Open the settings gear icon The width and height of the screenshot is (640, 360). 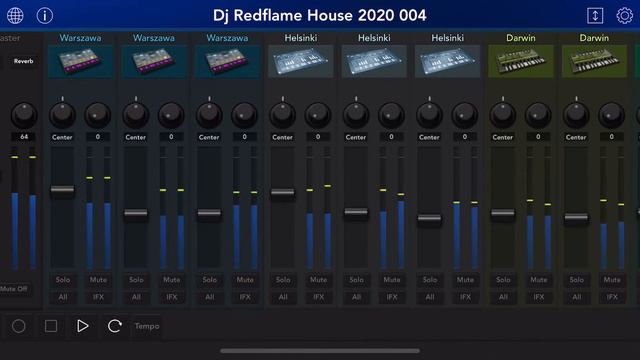coord(624,16)
